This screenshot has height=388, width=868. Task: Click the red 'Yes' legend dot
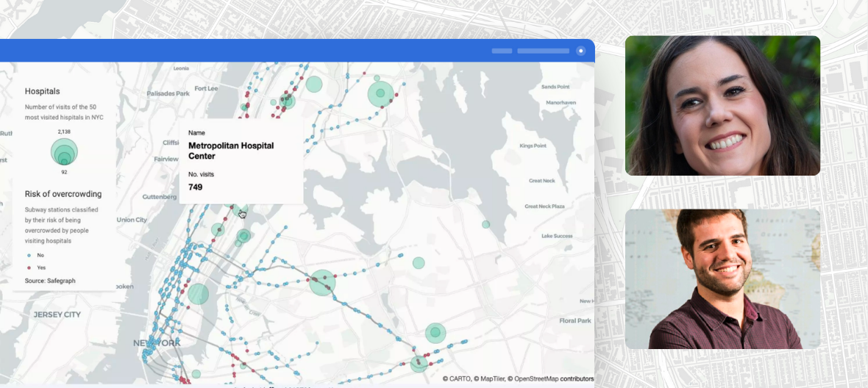pos(29,267)
